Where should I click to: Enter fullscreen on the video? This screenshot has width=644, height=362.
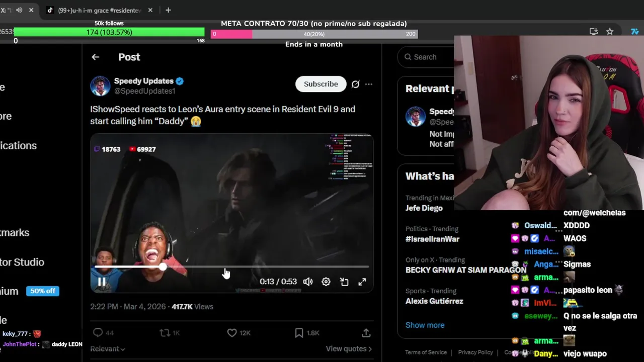[362, 282]
